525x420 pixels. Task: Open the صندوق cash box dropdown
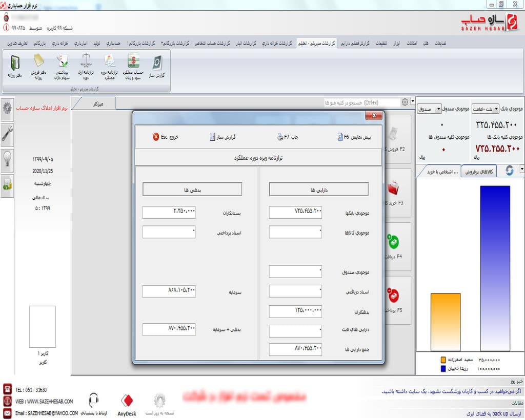coord(429,109)
